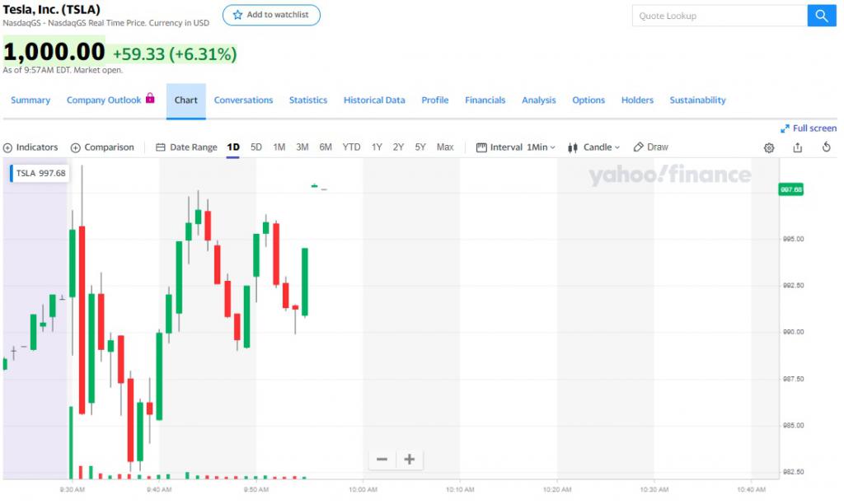
Task: Click the green 997.68 current price tag
Action: pyautogui.click(x=791, y=189)
